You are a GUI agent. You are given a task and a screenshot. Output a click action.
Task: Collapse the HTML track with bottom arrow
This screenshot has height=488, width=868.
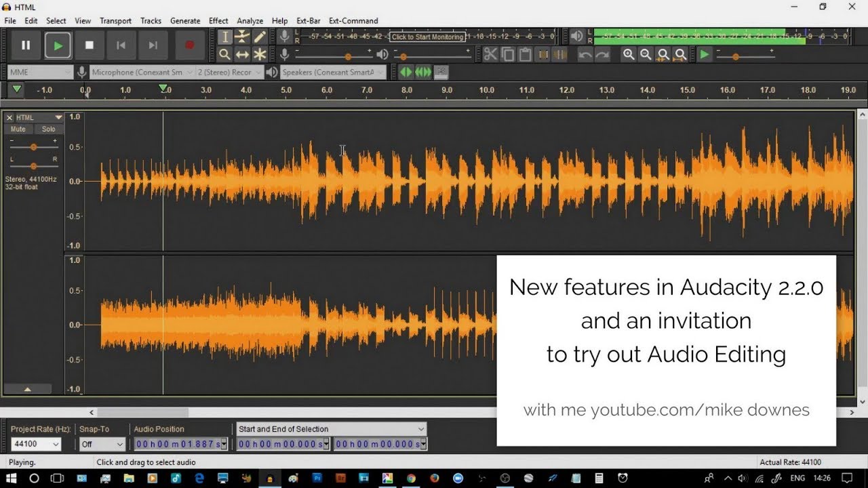pos(28,389)
